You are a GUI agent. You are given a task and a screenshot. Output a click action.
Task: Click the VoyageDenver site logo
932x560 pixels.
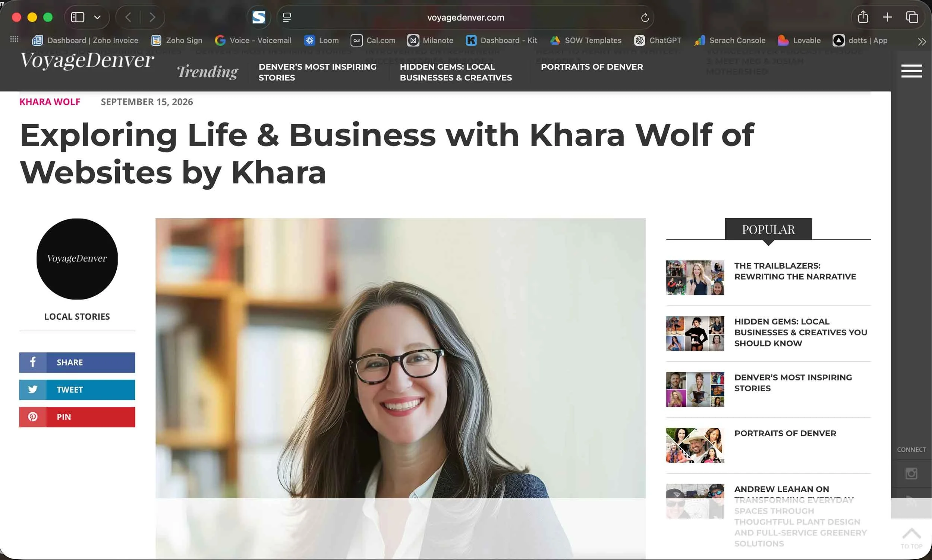tap(87, 61)
